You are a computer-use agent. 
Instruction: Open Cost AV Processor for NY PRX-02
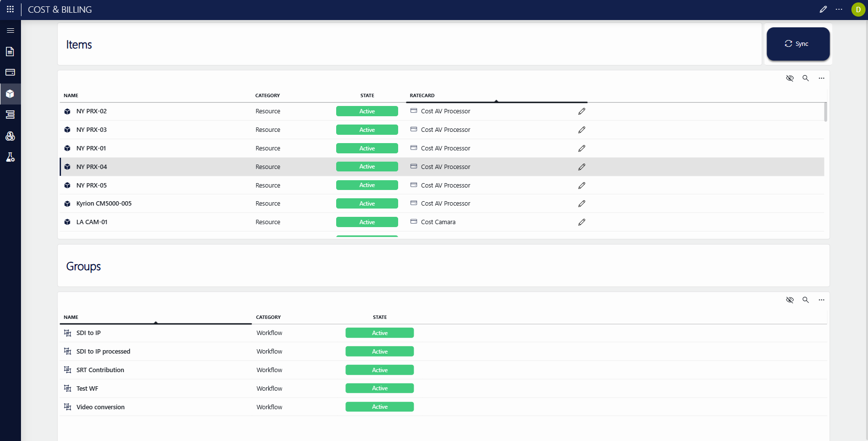[x=445, y=111]
